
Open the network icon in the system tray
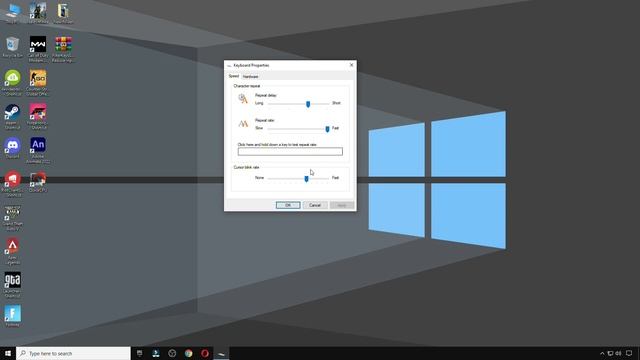[x=610, y=353]
